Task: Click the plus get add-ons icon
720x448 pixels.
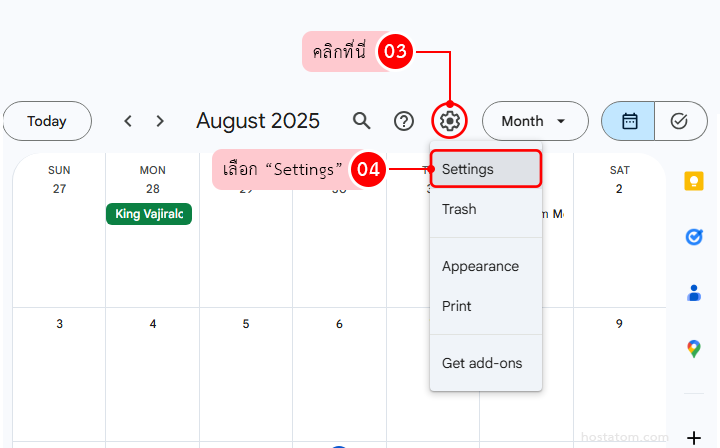Action: (694, 437)
